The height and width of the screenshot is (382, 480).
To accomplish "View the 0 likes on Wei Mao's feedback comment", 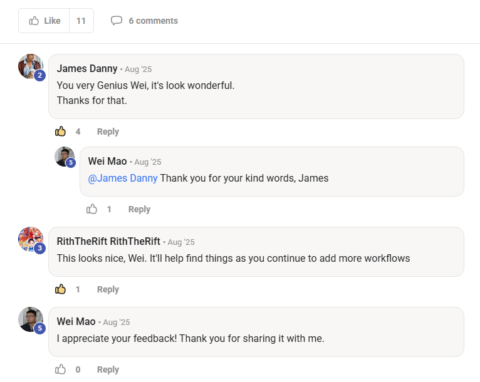I will pyautogui.click(x=78, y=370).
